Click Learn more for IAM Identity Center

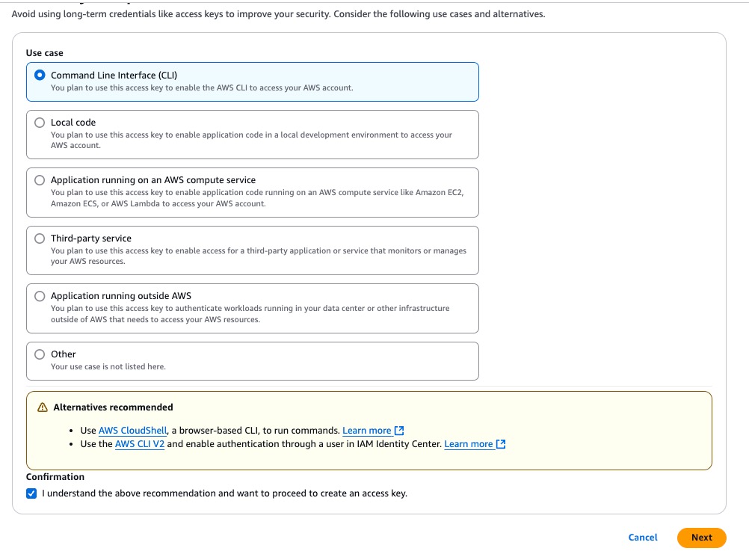[469, 443]
